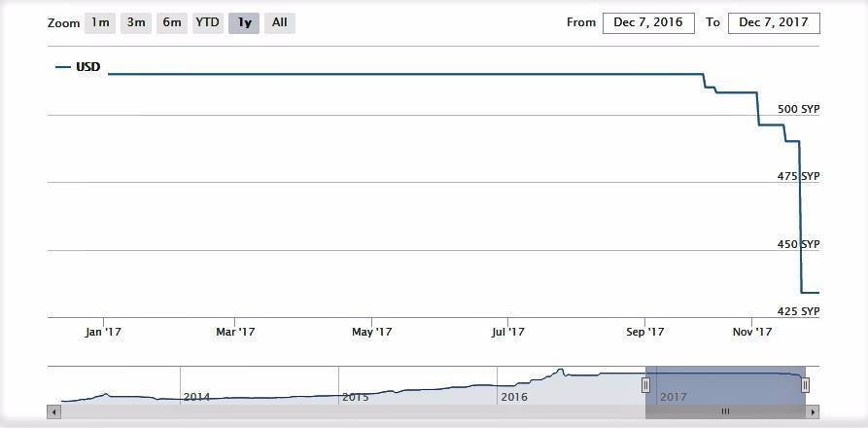Click the Sep '17 axis label

[644, 332]
